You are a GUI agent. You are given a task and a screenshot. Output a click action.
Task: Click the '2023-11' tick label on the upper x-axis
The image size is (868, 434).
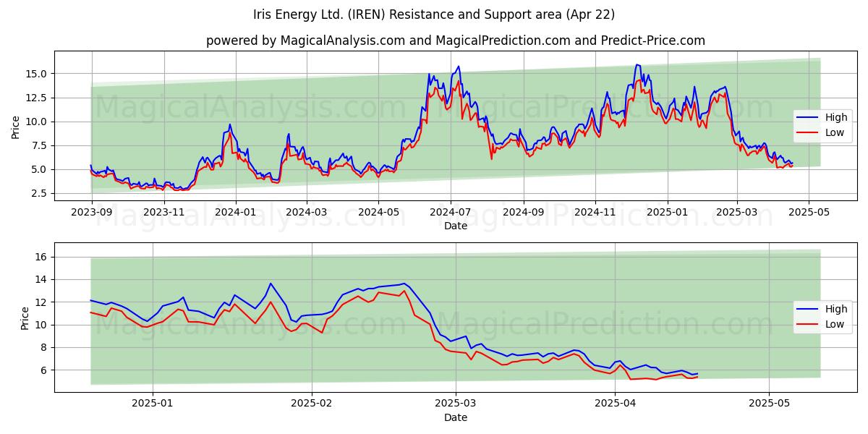pyautogui.click(x=164, y=212)
